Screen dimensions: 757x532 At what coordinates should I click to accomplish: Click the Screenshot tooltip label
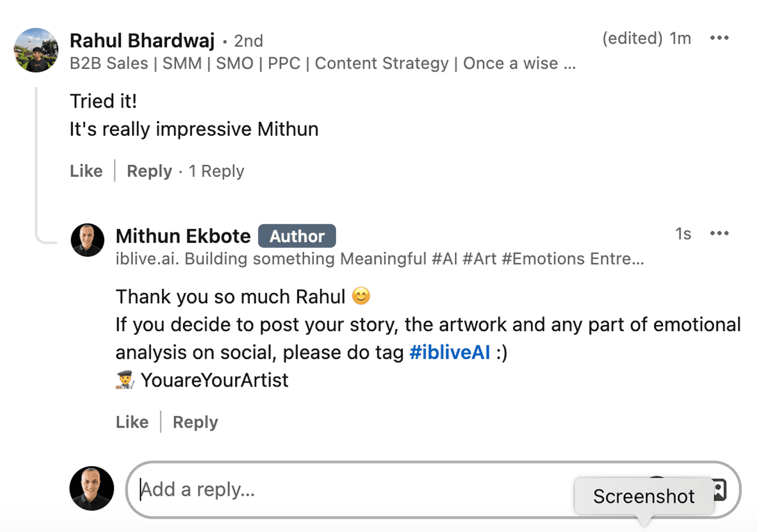click(644, 496)
